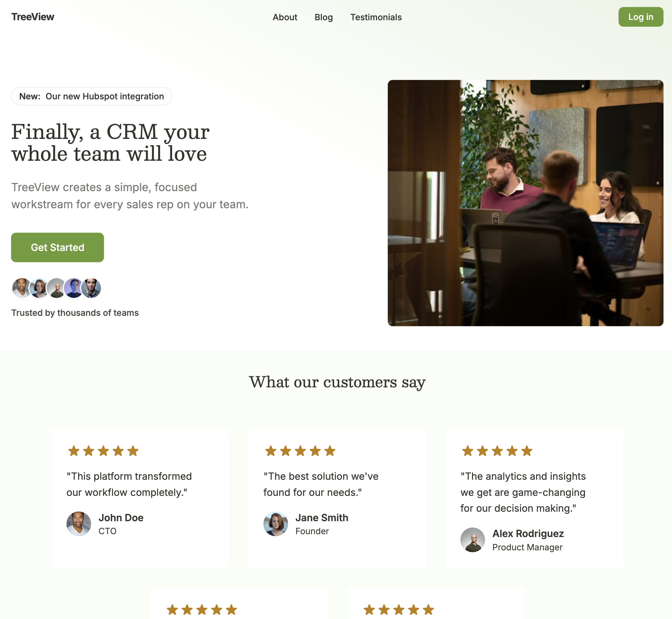This screenshot has width=672, height=619.
Task: Click the star rating on Jane Smith's review
Action: tap(300, 451)
